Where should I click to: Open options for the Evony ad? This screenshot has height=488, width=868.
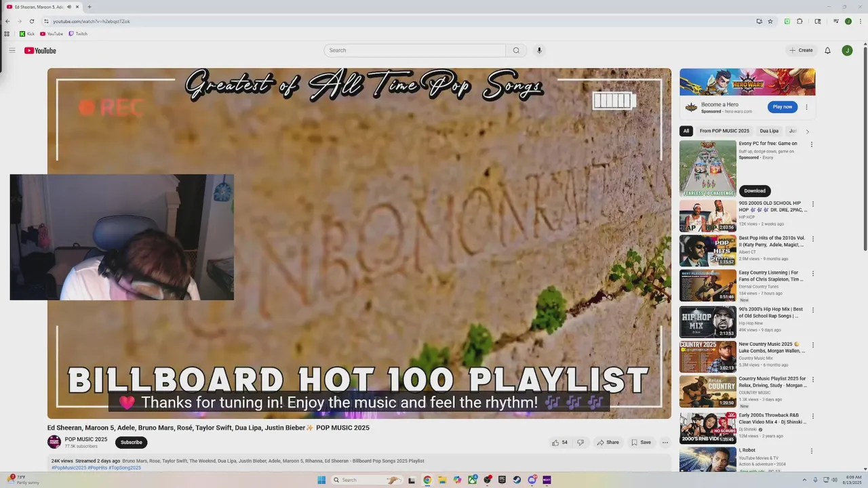pos(812,144)
